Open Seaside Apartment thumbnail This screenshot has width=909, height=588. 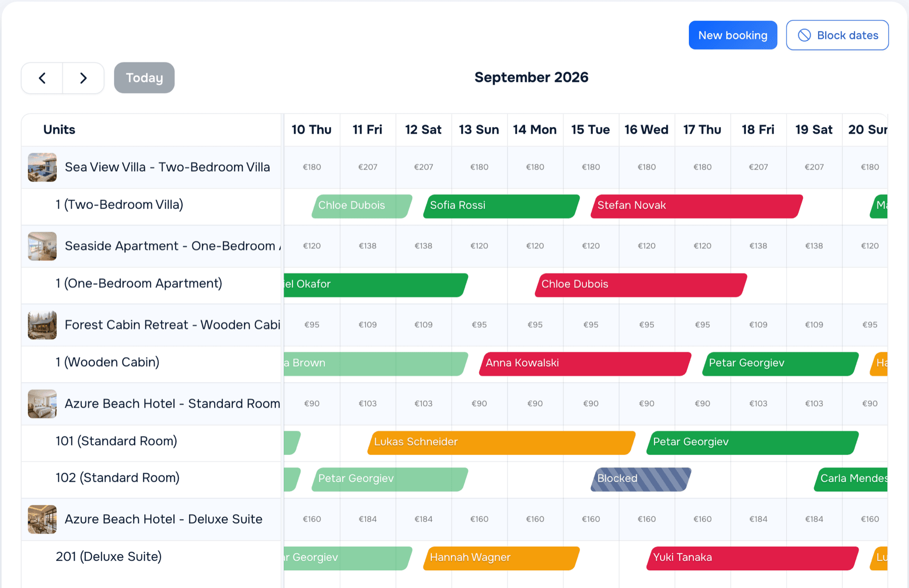42,246
